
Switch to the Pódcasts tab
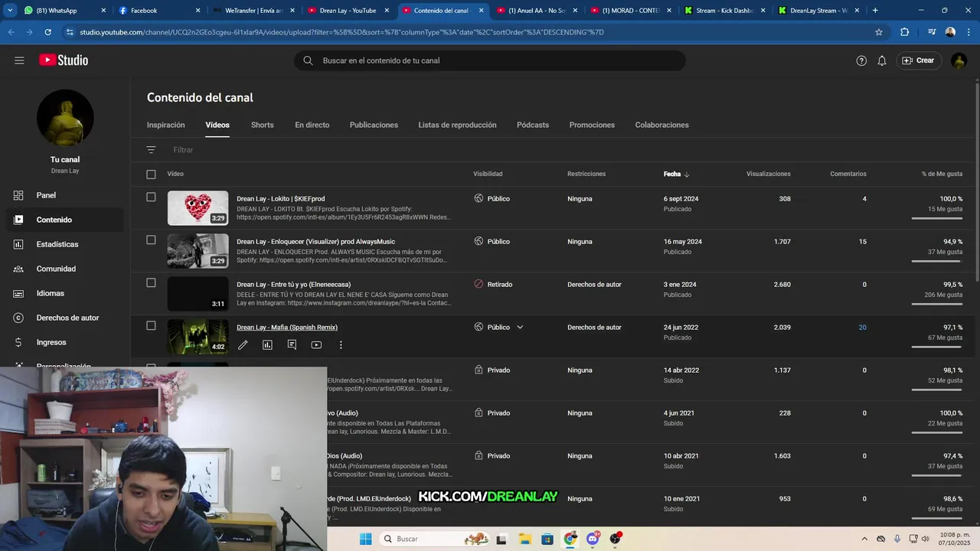(x=533, y=125)
